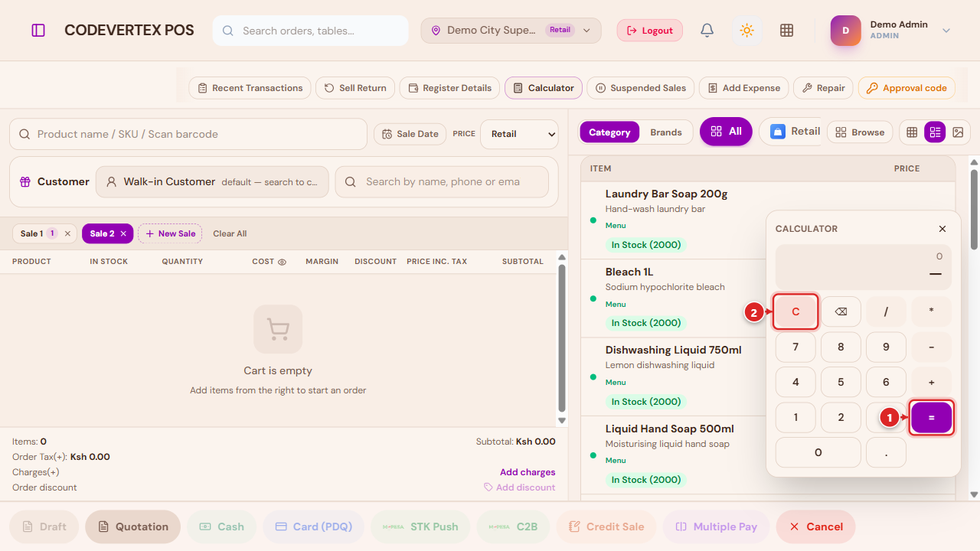This screenshot has height=551, width=980.
Task: Click the product list vertical scrollbar
Action: [974, 209]
